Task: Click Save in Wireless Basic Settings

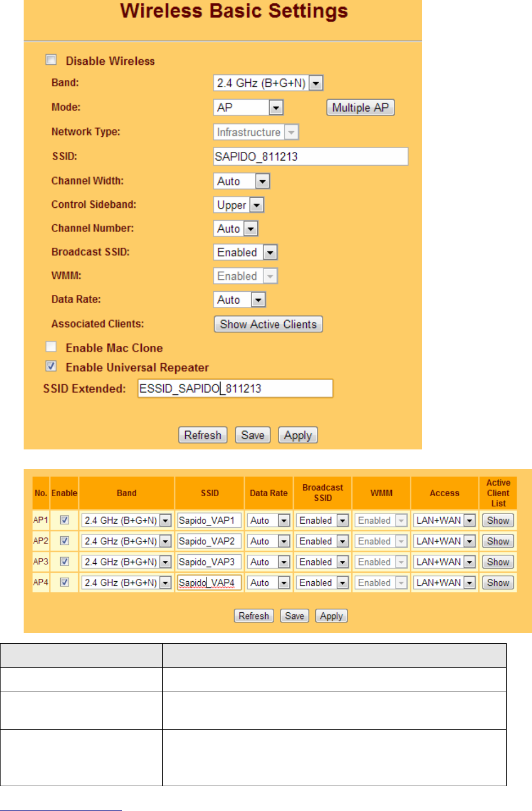Action: pos(253,435)
